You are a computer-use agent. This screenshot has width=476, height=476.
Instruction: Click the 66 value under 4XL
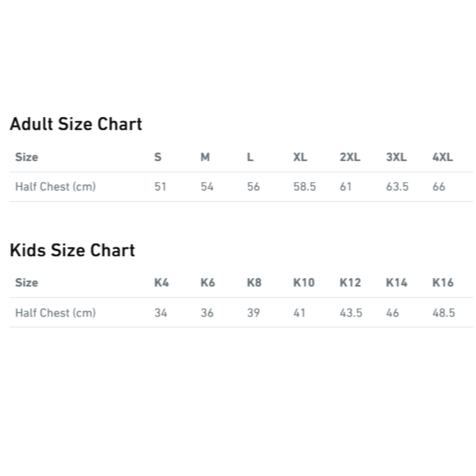tap(439, 187)
